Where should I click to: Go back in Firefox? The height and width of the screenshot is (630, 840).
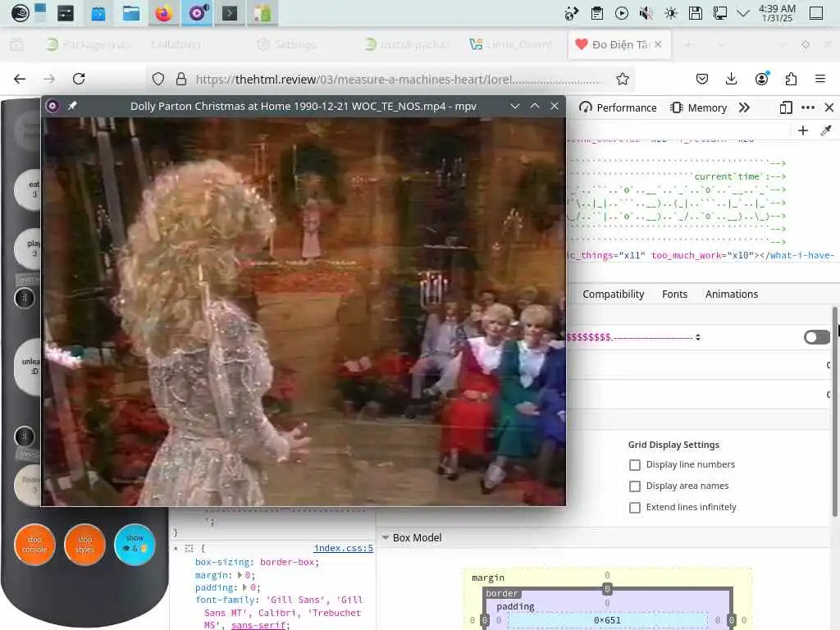coord(20,79)
